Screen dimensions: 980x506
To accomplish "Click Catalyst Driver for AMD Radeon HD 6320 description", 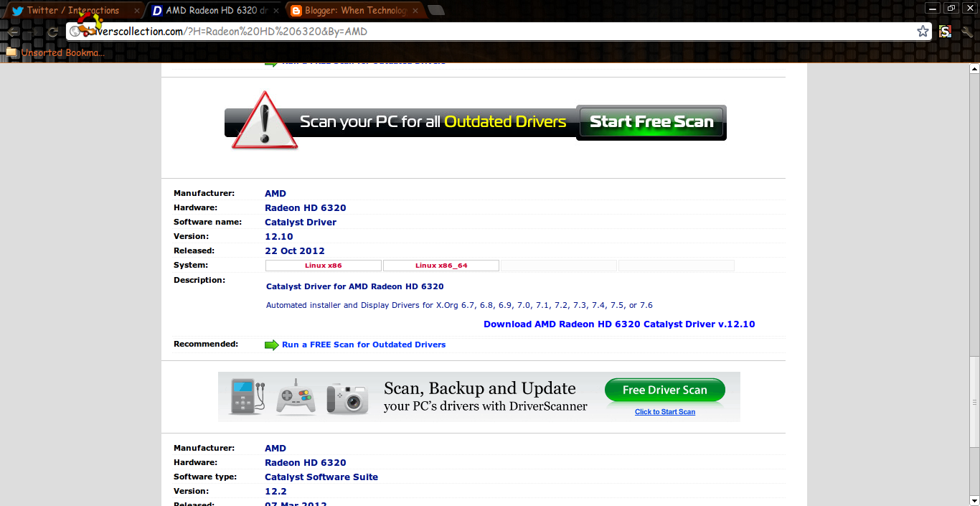I will [x=355, y=286].
